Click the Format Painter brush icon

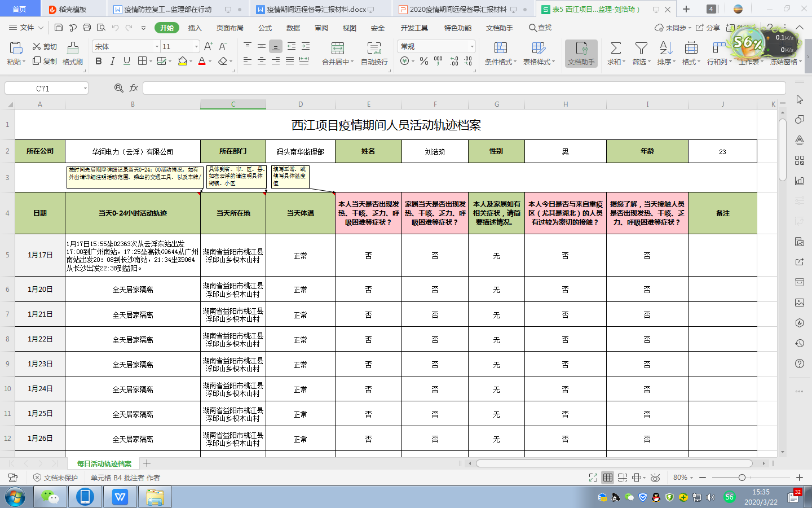(x=73, y=49)
